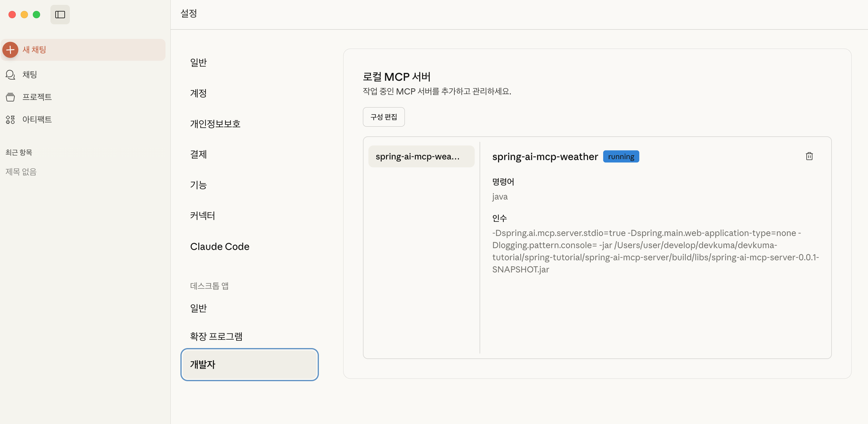Click the green fullscreen window button
This screenshot has width=868, height=424.
36,15
